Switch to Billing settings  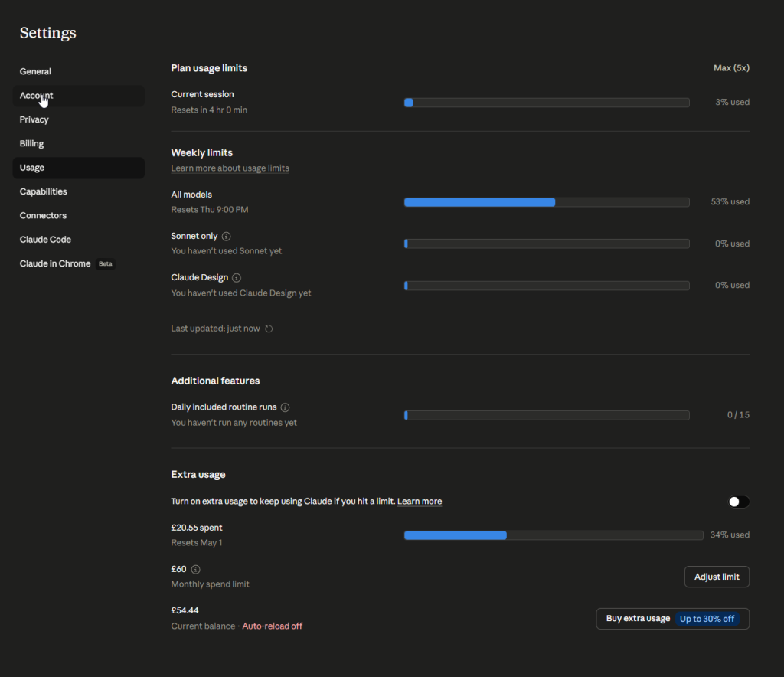79,143
